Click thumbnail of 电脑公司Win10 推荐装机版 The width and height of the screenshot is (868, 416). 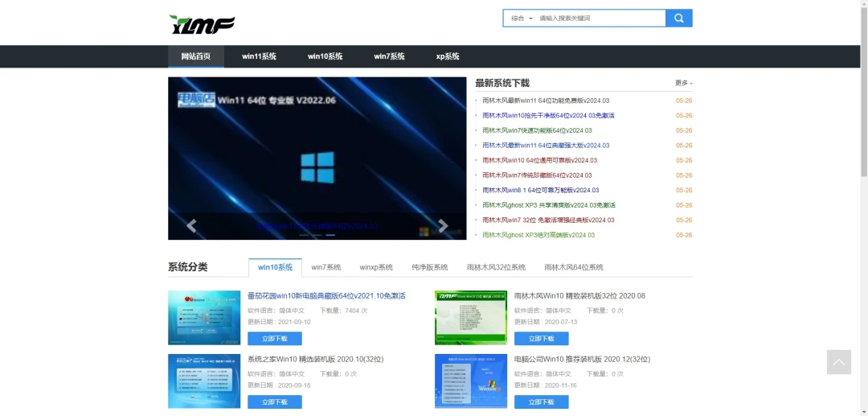click(471, 381)
